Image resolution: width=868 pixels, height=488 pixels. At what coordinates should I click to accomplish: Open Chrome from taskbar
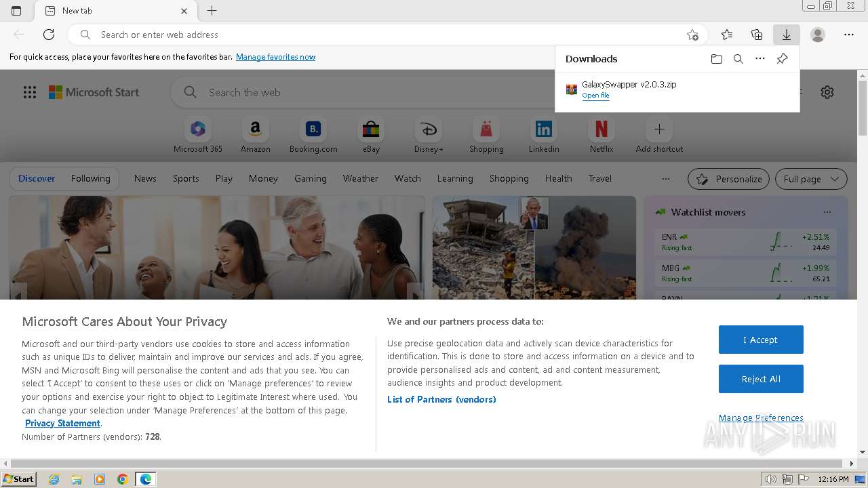[123, 479]
